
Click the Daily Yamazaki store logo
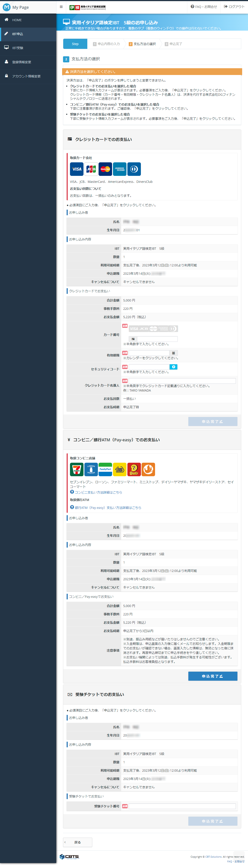click(x=134, y=469)
